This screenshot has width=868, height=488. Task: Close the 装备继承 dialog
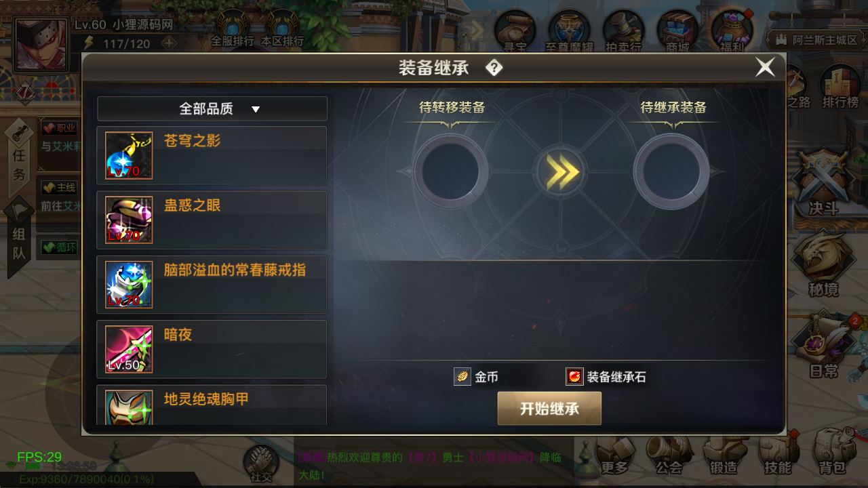[766, 67]
